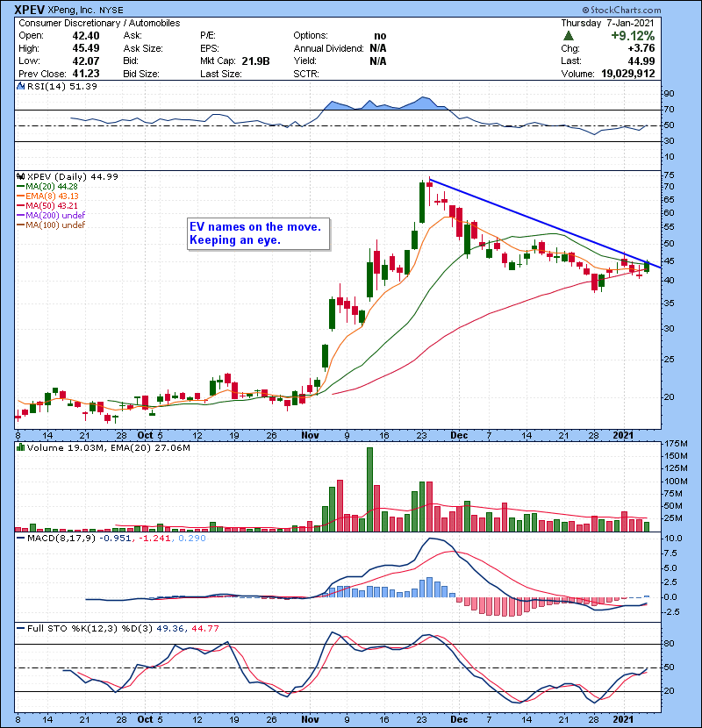Image resolution: width=702 pixels, height=728 pixels.
Task: Select the EMA(8) 43.13 legend entry
Action: point(48,196)
